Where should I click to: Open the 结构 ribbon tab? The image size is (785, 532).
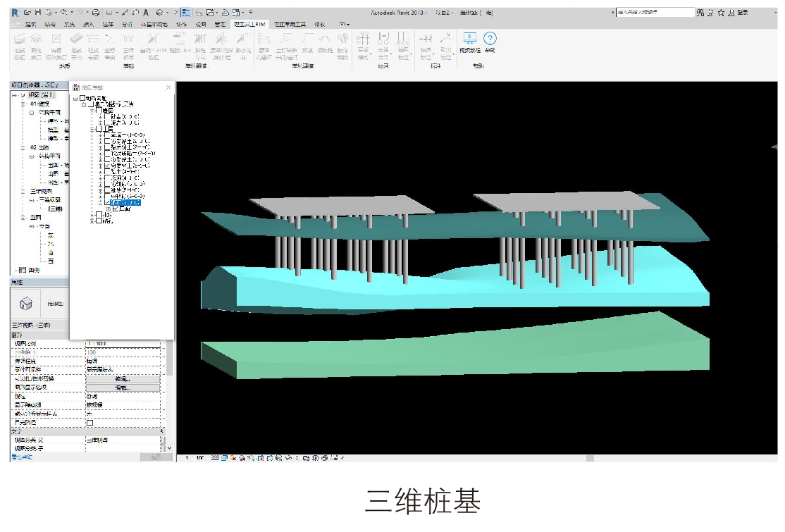pyautogui.click(x=50, y=24)
